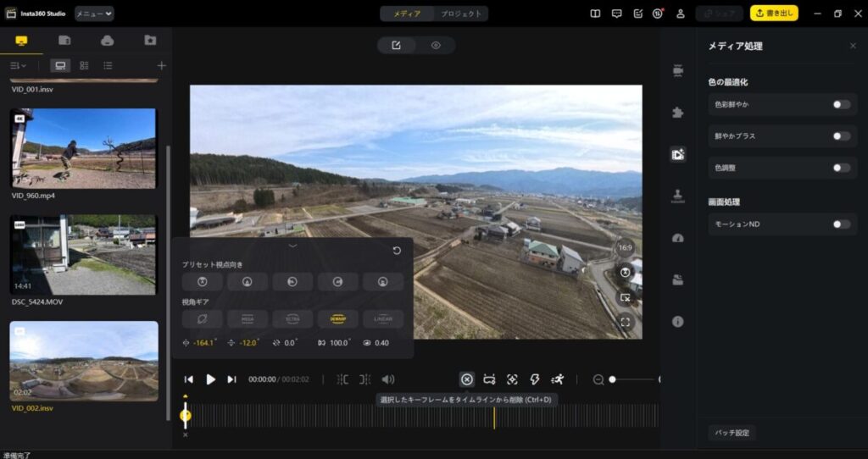Enter fullscreen preview mode

click(x=625, y=322)
